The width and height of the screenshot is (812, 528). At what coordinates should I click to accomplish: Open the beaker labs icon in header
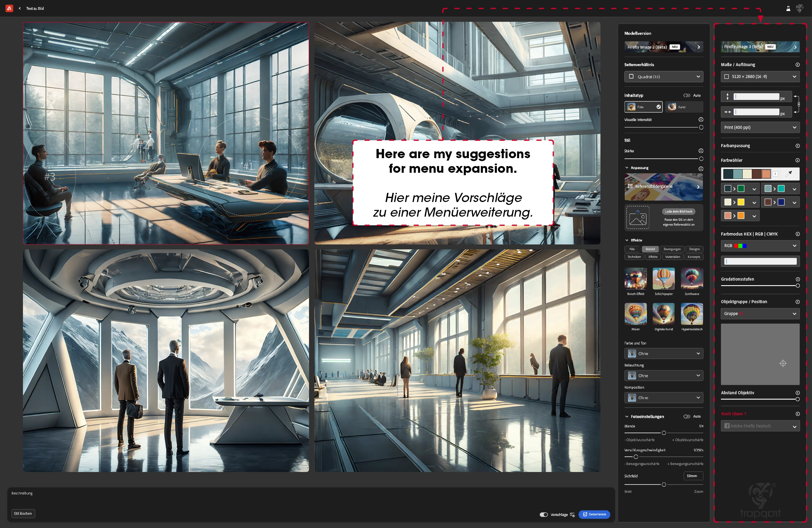coord(788,9)
